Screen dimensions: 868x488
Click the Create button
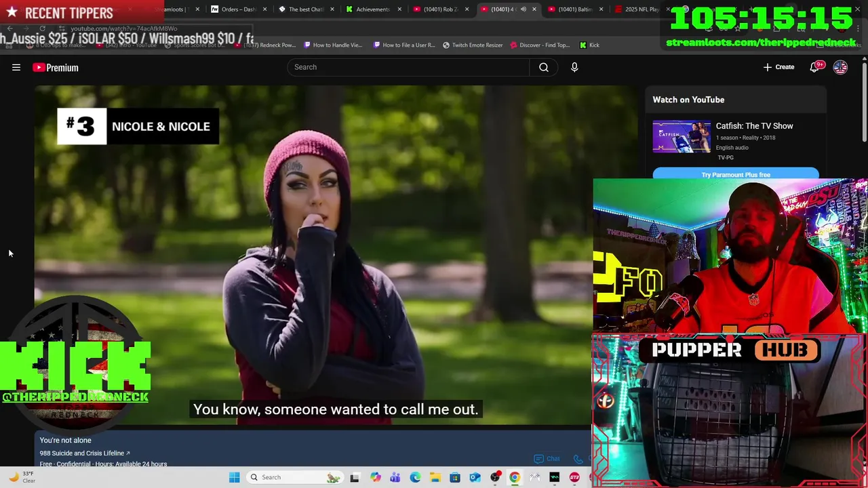pos(778,67)
